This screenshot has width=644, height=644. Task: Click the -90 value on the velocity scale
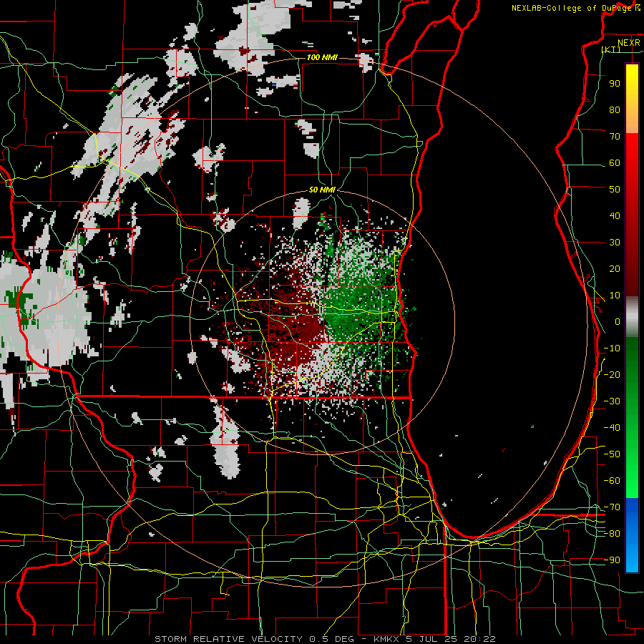612,560
